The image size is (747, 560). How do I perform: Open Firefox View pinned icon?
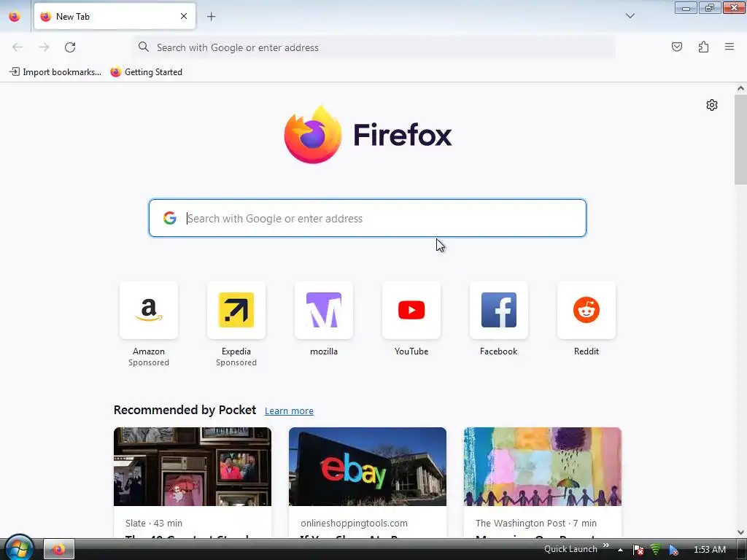pos(15,17)
